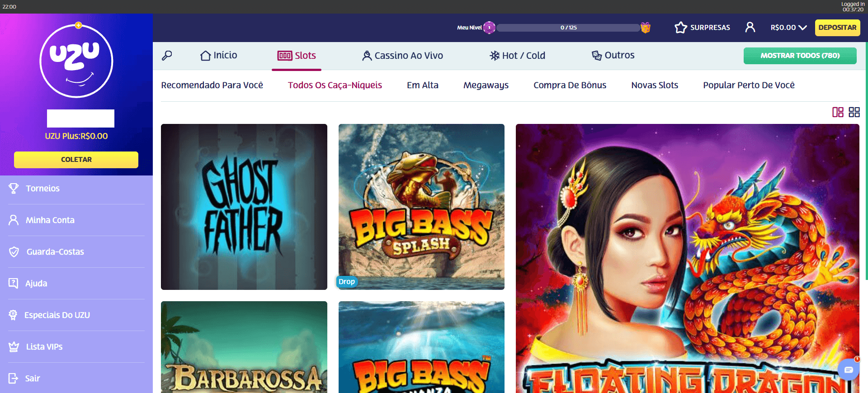Click the Hot / Cold snowflake icon
The image size is (868, 393).
pos(495,56)
